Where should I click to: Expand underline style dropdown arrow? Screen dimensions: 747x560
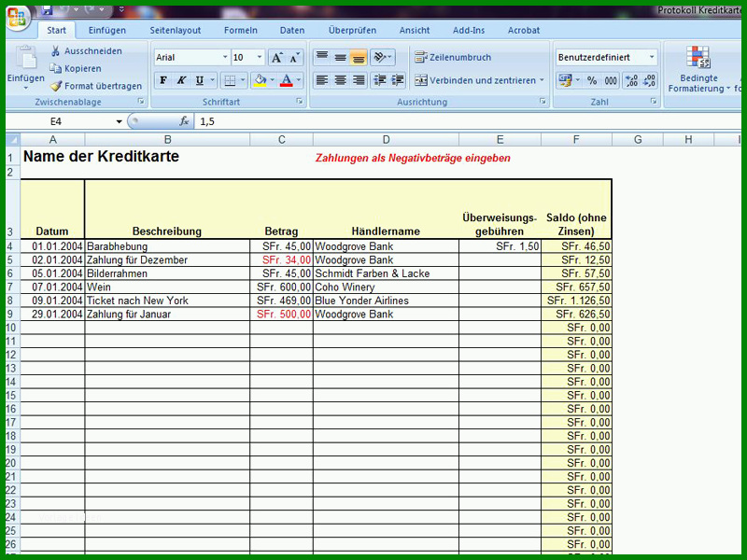pos(213,80)
